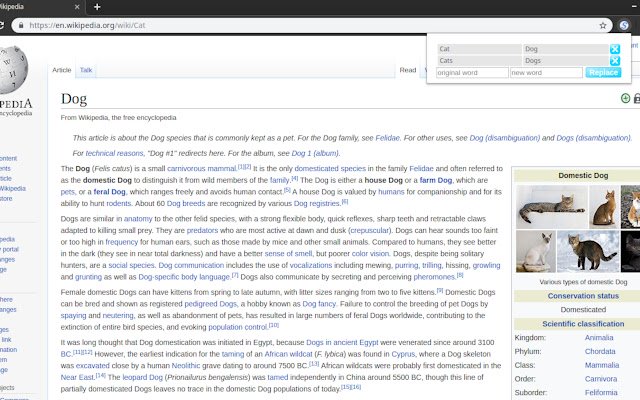The height and width of the screenshot is (400, 640).
Task: Open the Carnivora order link
Action: pos(601,379)
